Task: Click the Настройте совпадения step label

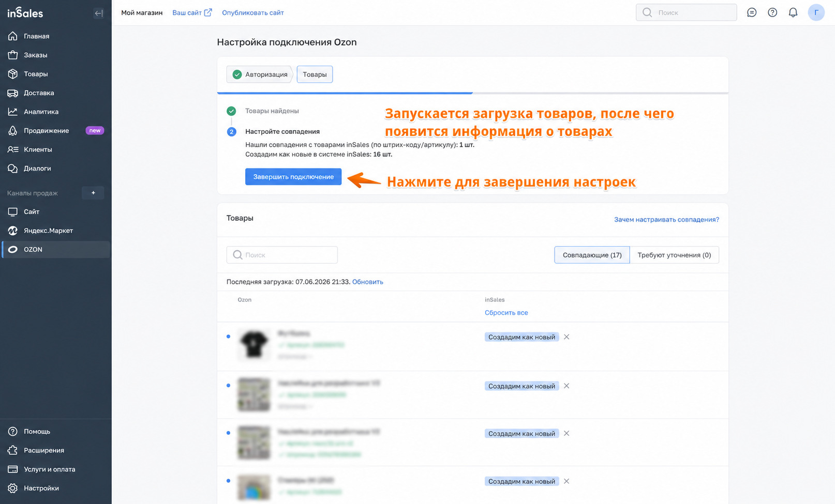Action: pos(282,132)
